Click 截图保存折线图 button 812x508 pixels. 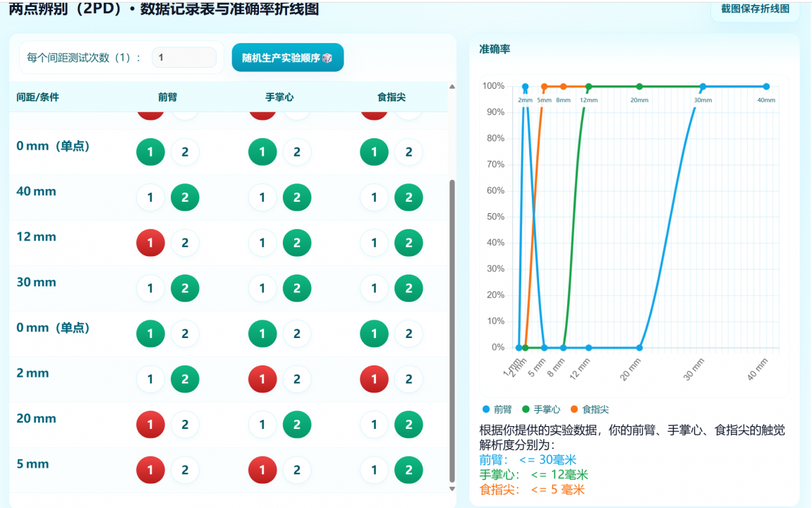pos(755,9)
